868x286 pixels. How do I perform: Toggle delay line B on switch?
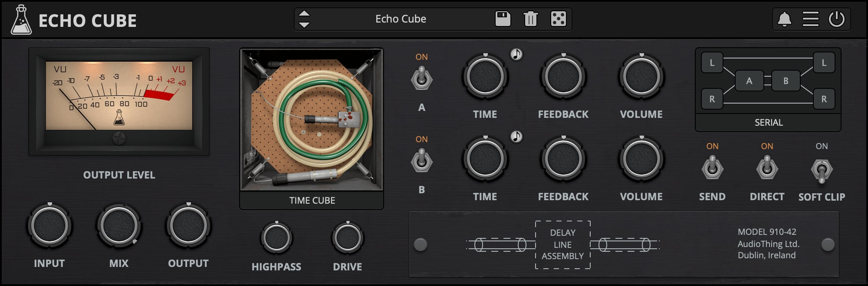click(x=421, y=161)
